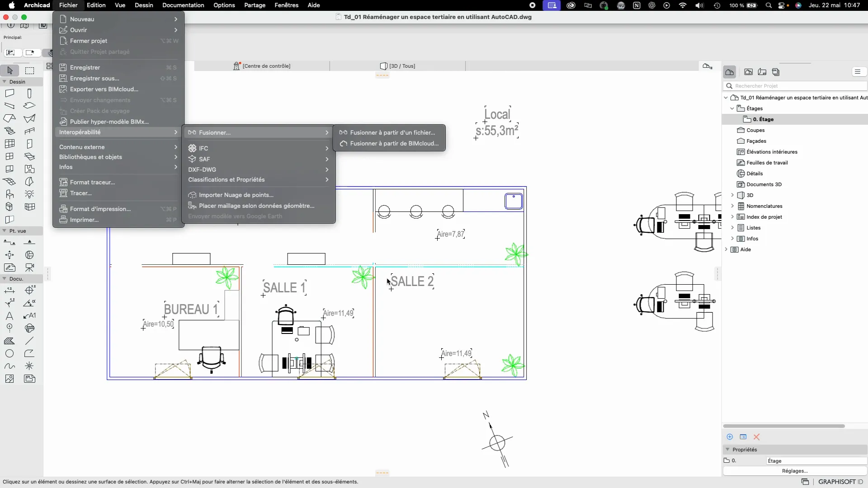Viewport: 868px width, 488px height.
Task: Select the Camera tool in Pt. vue
Action: (29, 267)
